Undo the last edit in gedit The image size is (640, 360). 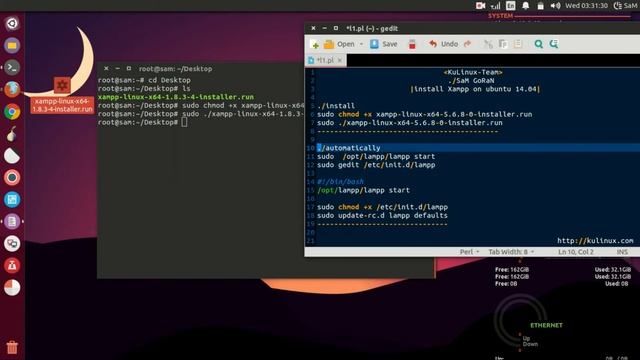click(x=443, y=44)
